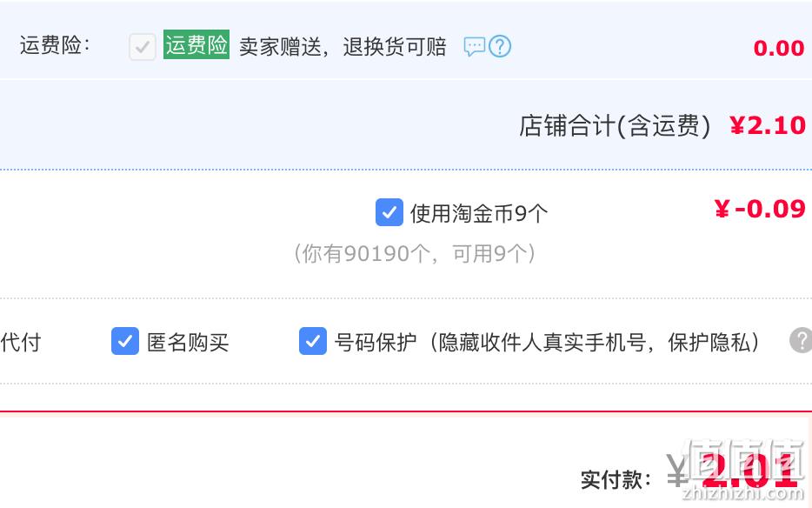Click the 号码保护 privacy description text
The image size is (812, 508).
(x=547, y=342)
